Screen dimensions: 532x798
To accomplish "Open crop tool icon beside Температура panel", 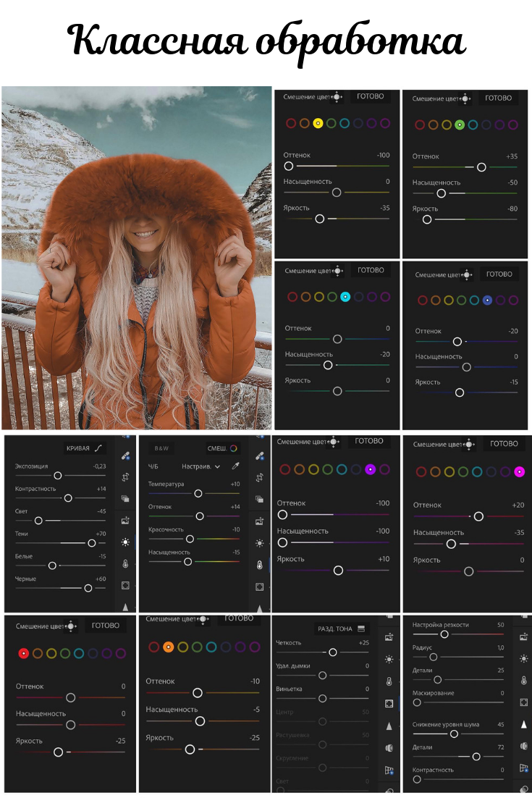I will (259, 477).
